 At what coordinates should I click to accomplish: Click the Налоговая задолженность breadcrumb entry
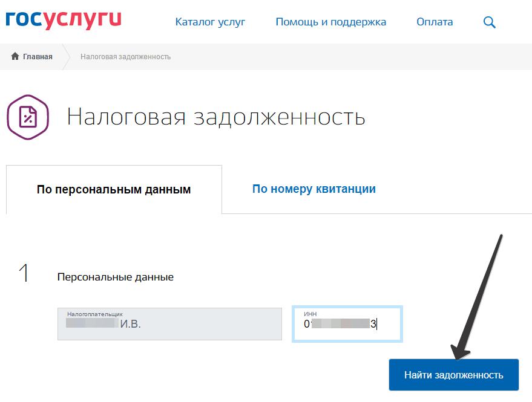click(x=124, y=56)
